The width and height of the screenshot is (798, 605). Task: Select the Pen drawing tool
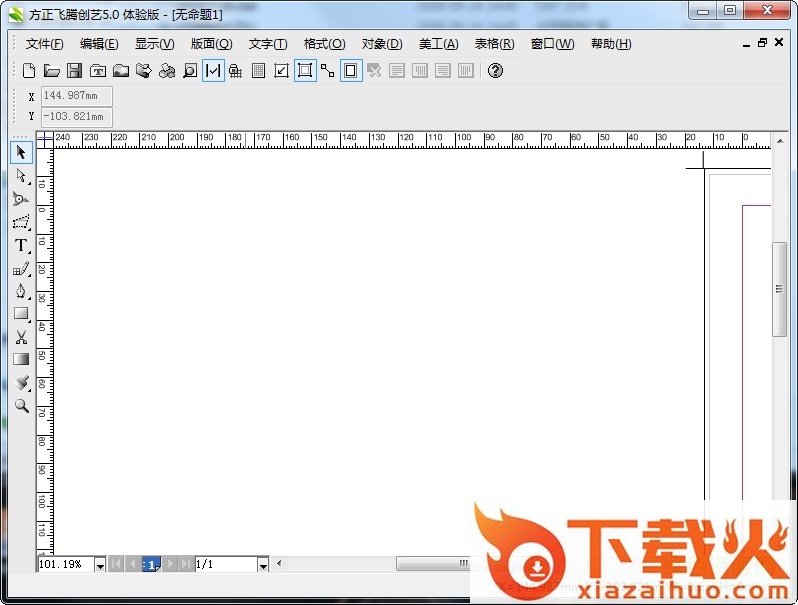[21, 291]
